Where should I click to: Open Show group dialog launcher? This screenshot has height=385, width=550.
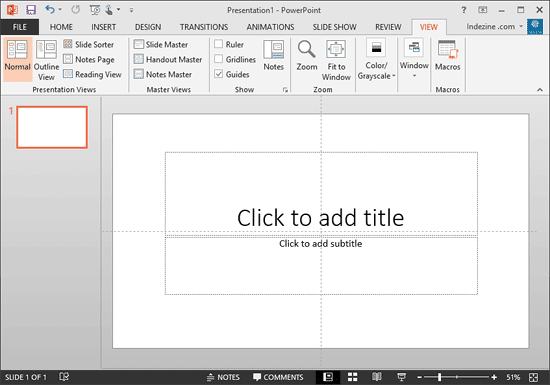point(285,90)
